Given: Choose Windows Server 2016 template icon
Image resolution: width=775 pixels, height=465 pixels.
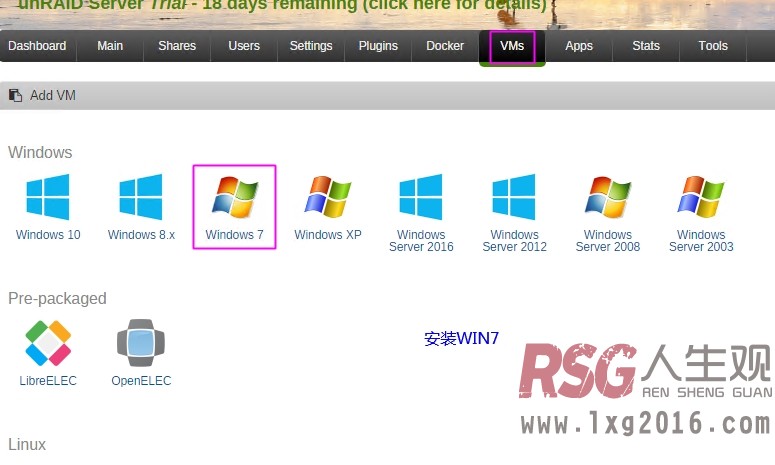Looking at the screenshot, I should tap(421, 197).
